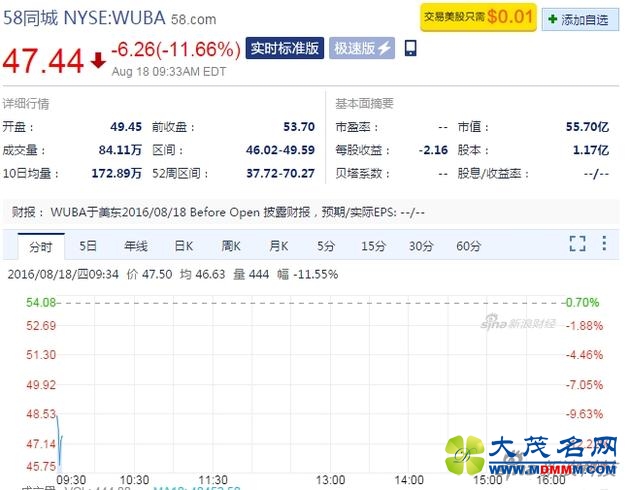Click share capital value 1.17亿

pos(591,150)
